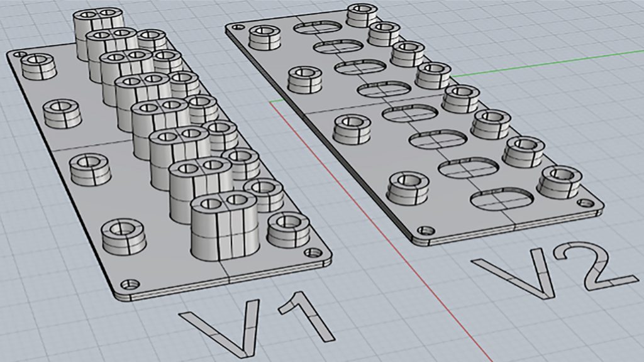Click the front-right mounting hole on V2
The width and height of the screenshot is (644, 362).
point(586,205)
